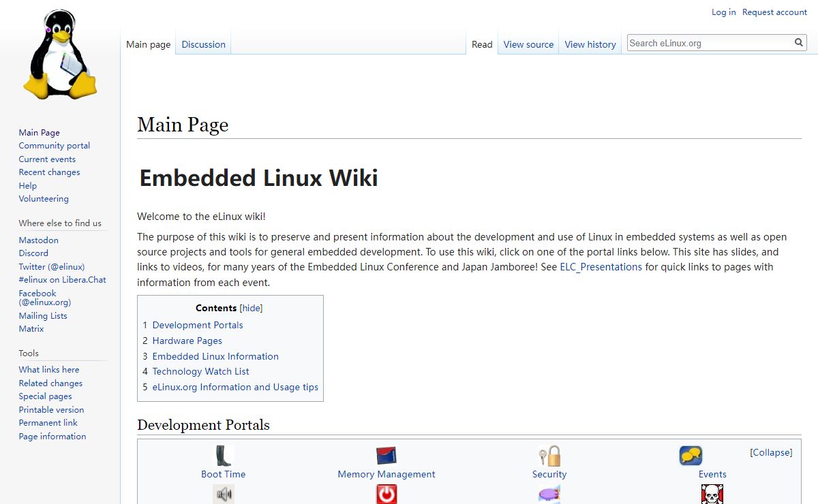Open the Memory Management text link
The image size is (818, 504).
click(387, 475)
